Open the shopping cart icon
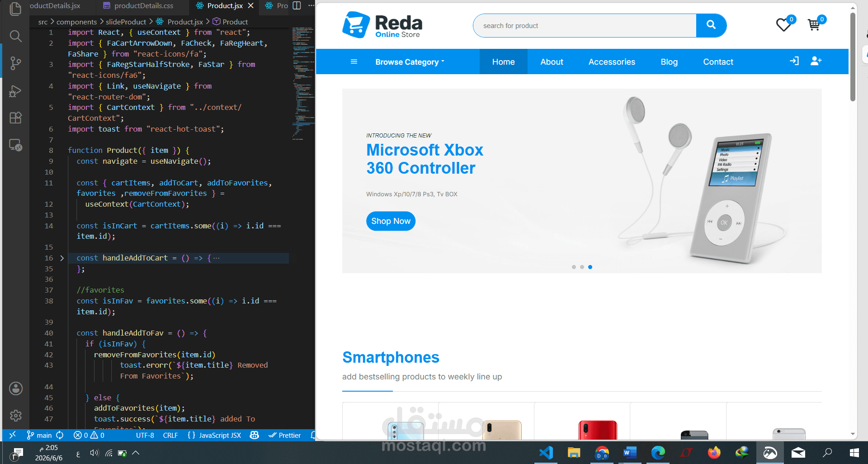 click(x=814, y=25)
